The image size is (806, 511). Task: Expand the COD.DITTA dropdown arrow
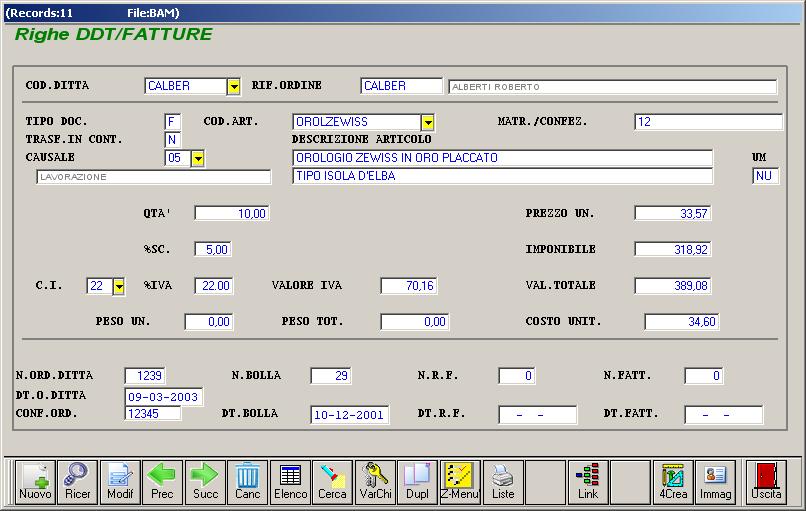(x=234, y=86)
